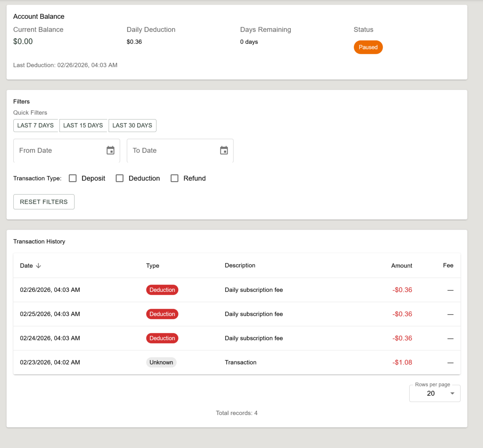This screenshot has height=448, width=483.
Task: Click the Deduction badge for 02/26/2026
Action: pos(162,290)
